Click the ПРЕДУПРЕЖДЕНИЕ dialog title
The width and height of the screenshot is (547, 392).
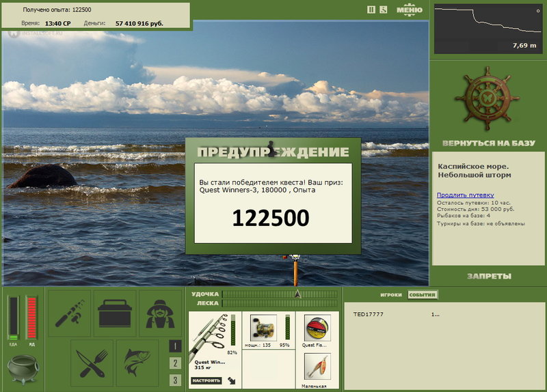[273, 152]
